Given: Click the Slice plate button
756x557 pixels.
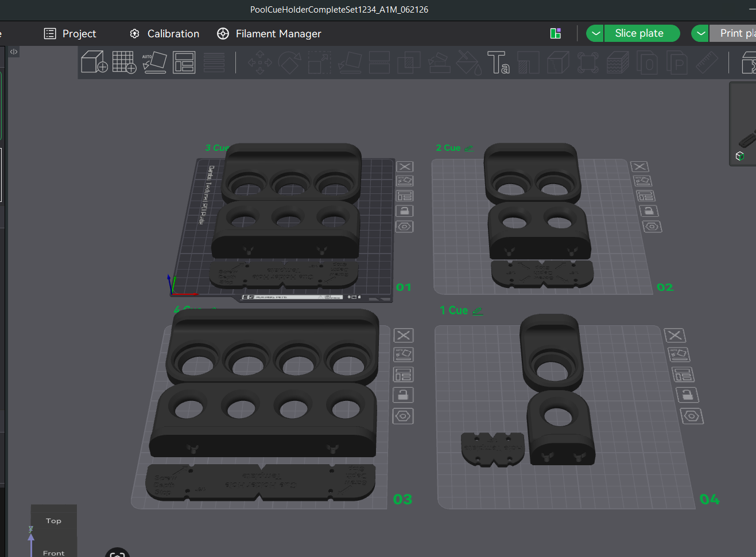Looking at the screenshot, I should 641,33.
